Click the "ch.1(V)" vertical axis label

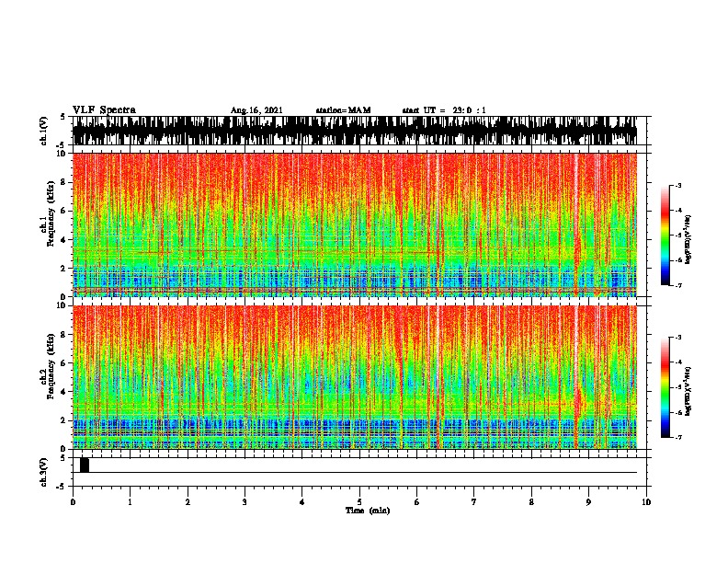(x=43, y=131)
